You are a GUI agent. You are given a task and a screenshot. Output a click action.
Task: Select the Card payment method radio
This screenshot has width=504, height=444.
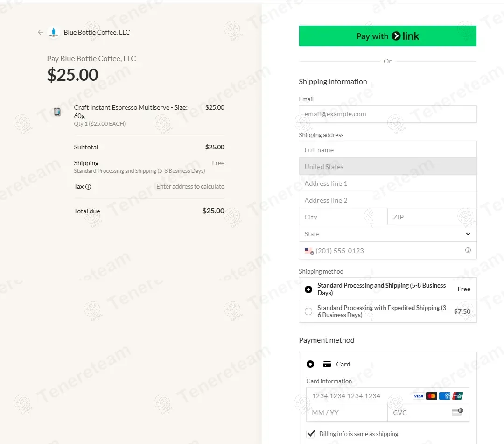coord(310,364)
